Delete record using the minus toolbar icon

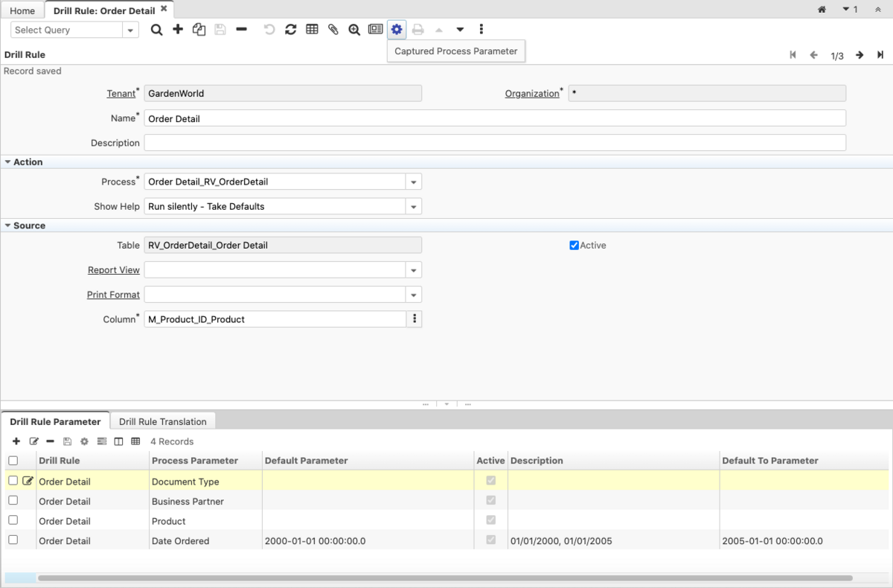[x=241, y=30]
